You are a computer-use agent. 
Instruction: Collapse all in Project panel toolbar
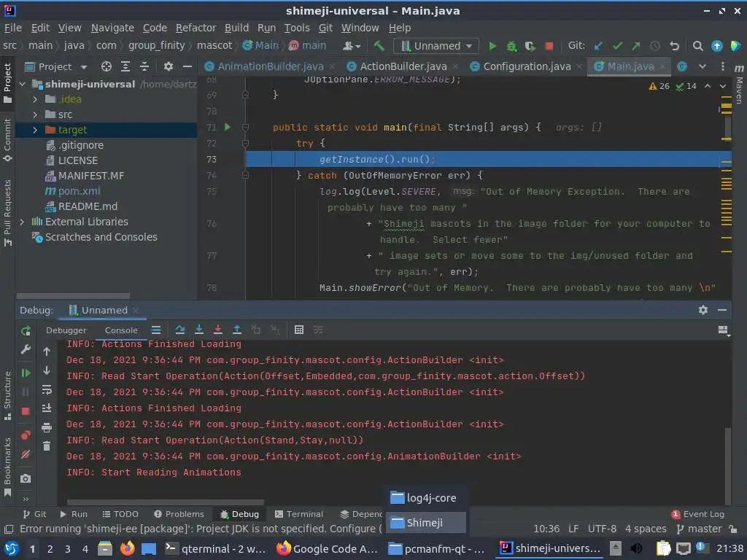pyautogui.click(x=144, y=66)
